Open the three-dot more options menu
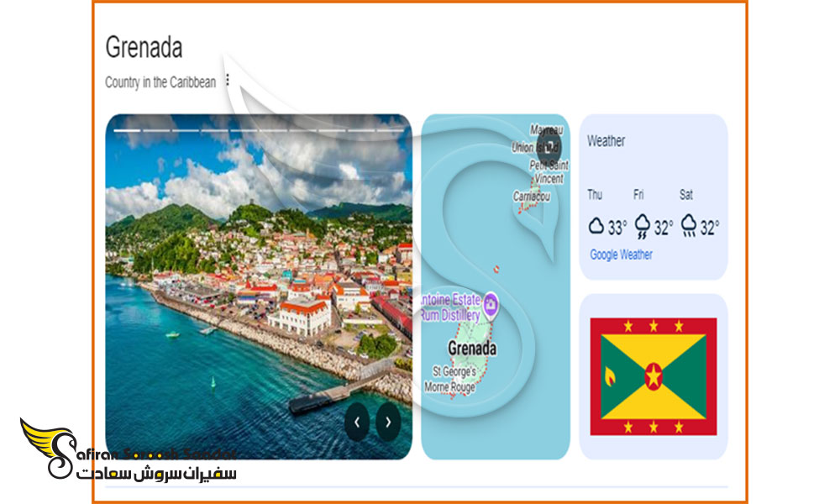This screenshot has height=504, width=840. 228,81
